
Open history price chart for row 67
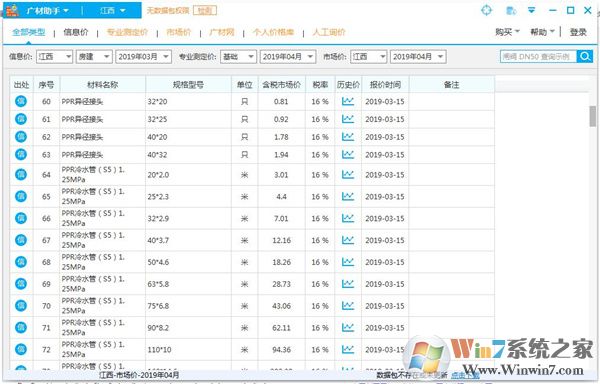point(348,240)
